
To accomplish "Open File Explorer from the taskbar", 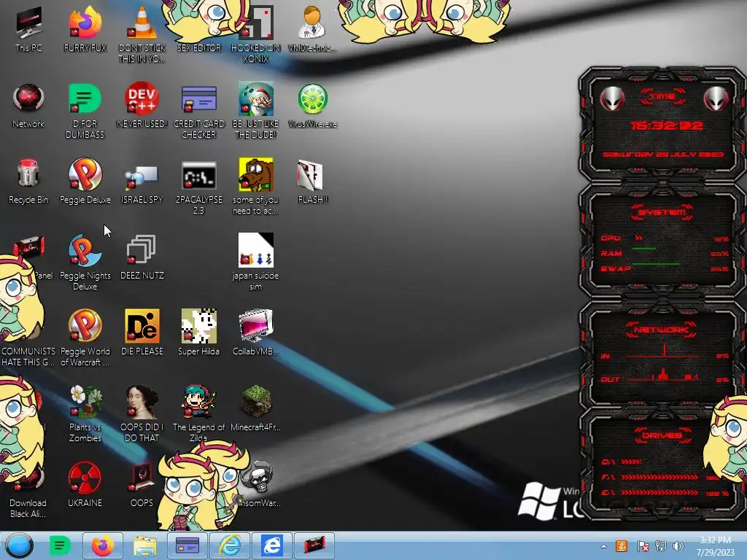I will coord(145,545).
